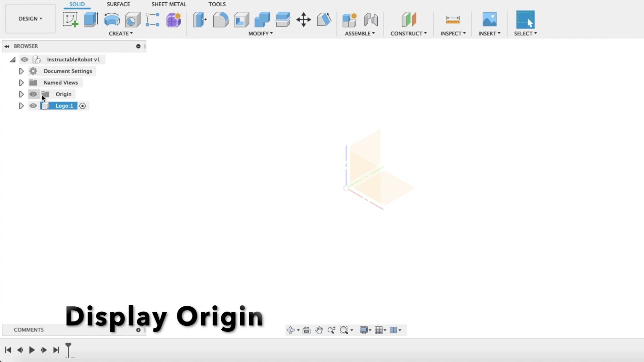This screenshot has height=362, width=644.
Task: Expand the Named Views folder
Action: coord(21,83)
